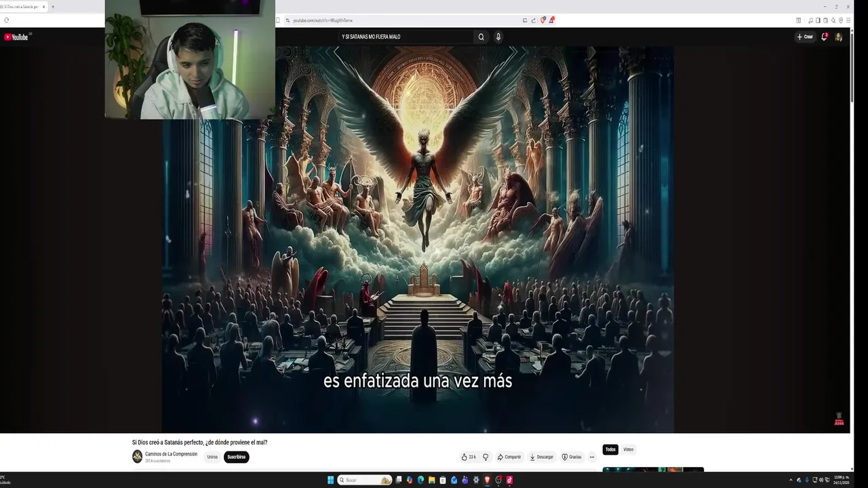Click the share icon in address bar
This screenshot has height=488, width=868.
click(x=534, y=20)
